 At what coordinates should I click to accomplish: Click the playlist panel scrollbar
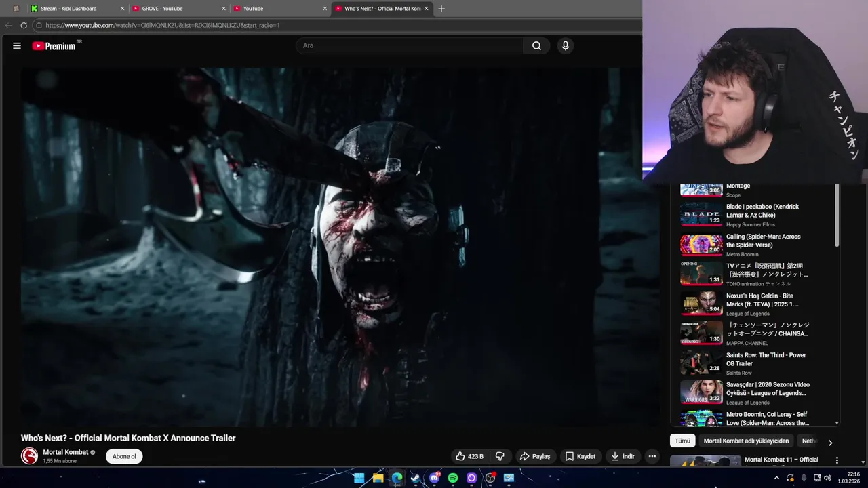(837, 217)
